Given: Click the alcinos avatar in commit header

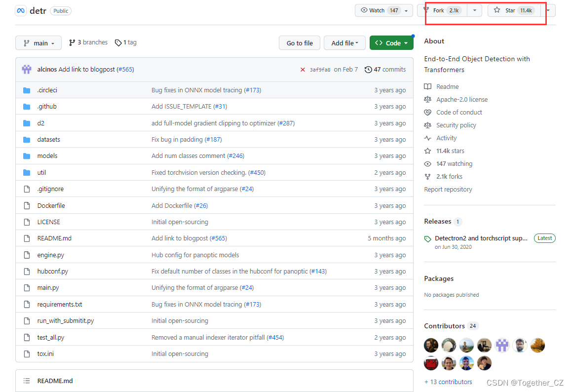Looking at the screenshot, I should click(27, 69).
